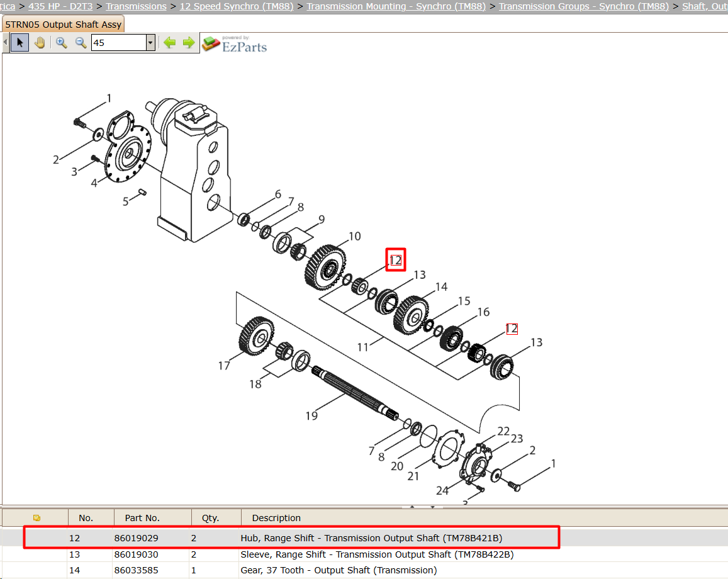Open the 5TRN05 Output Shaft Assy tab
728x579 pixels.
63,25
